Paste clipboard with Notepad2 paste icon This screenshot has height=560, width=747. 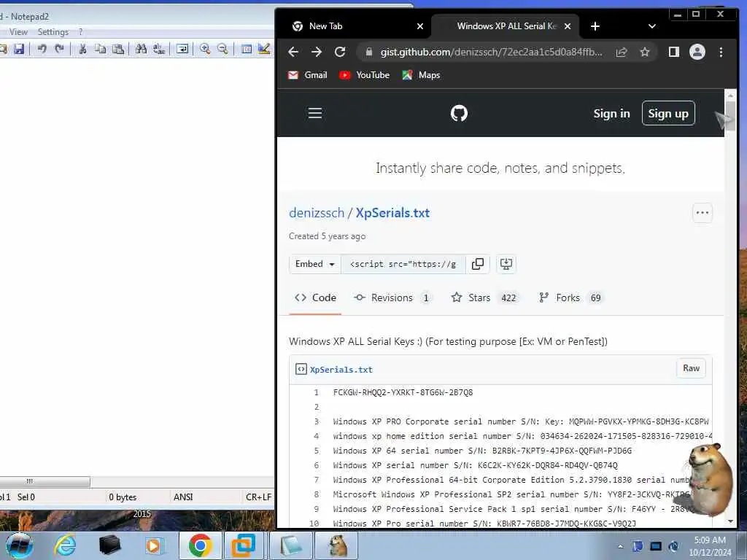point(117,49)
